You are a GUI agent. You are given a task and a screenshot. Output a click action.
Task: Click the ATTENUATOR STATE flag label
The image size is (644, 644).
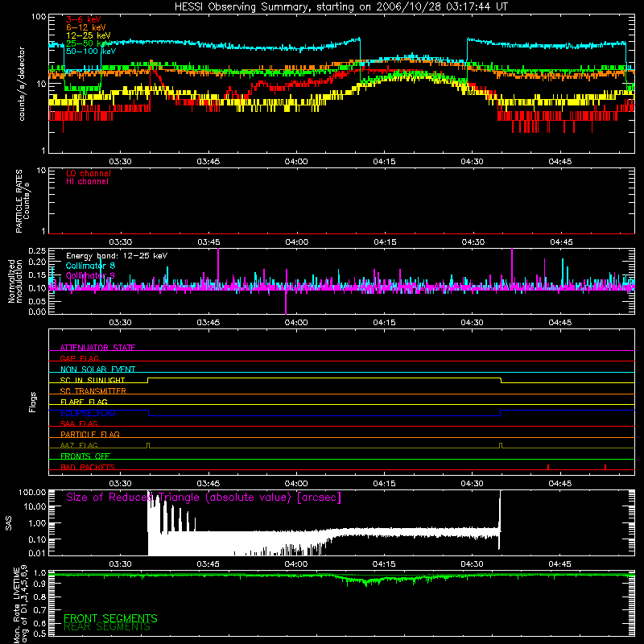pyautogui.click(x=97, y=348)
